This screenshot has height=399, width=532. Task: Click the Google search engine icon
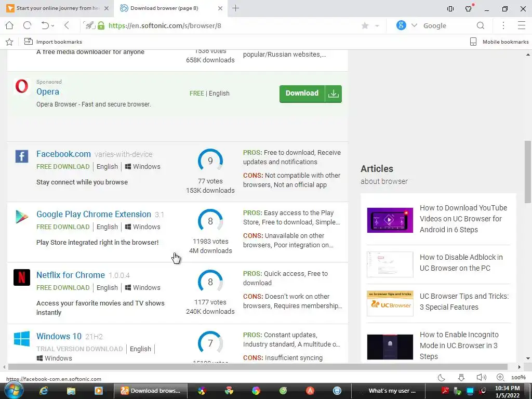click(401, 25)
